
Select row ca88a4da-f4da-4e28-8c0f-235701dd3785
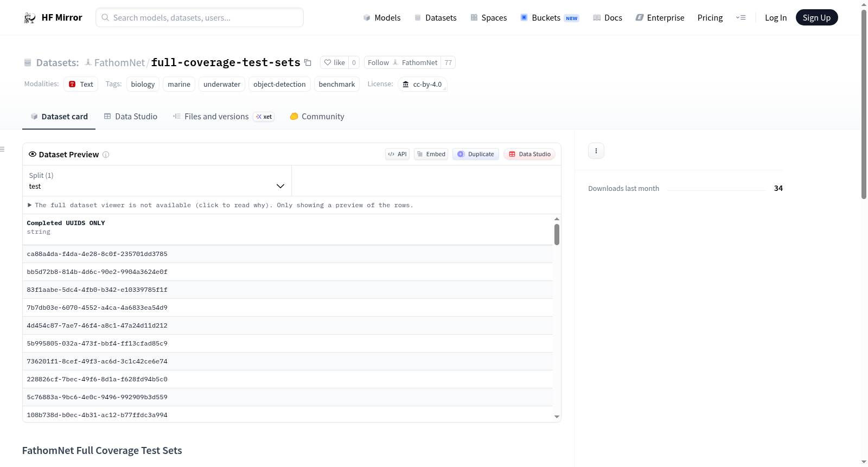pyautogui.click(x=288, y=254)
